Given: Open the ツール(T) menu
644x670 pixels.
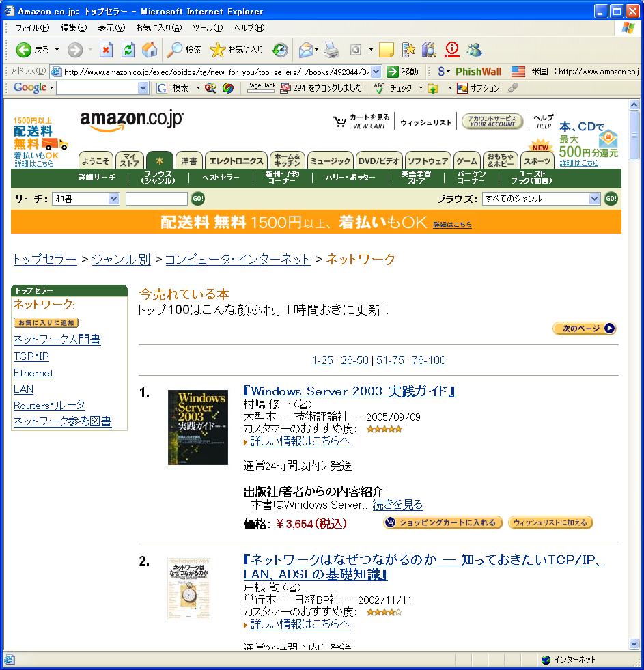Looking at the screenshot, I should coord(207,28).
